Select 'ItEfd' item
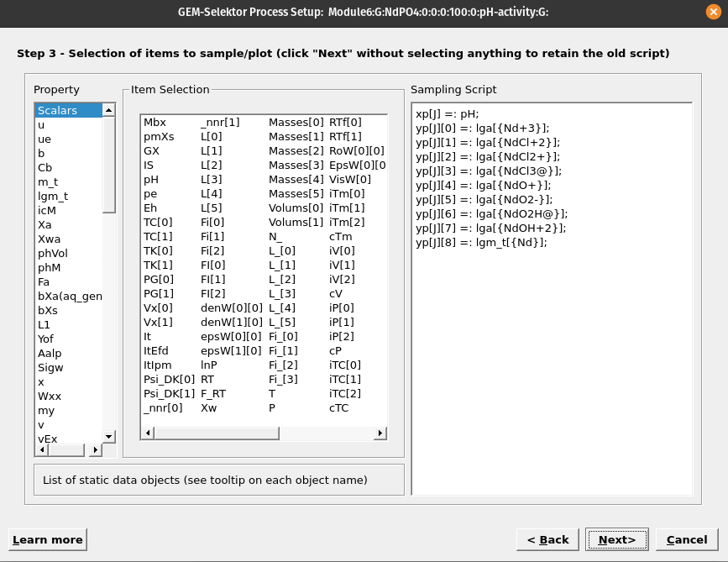The width and height of the screenshot is (728, 562). point(155,350)
